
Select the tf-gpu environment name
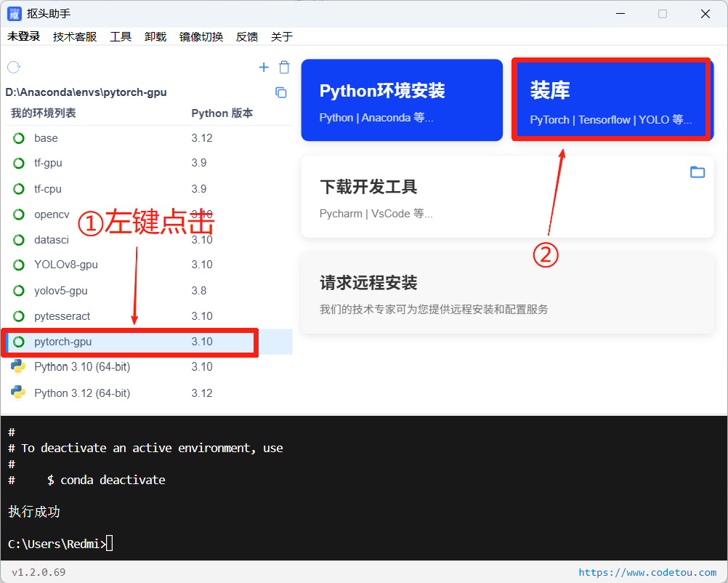pyautogui.click(x=48, y=163)
